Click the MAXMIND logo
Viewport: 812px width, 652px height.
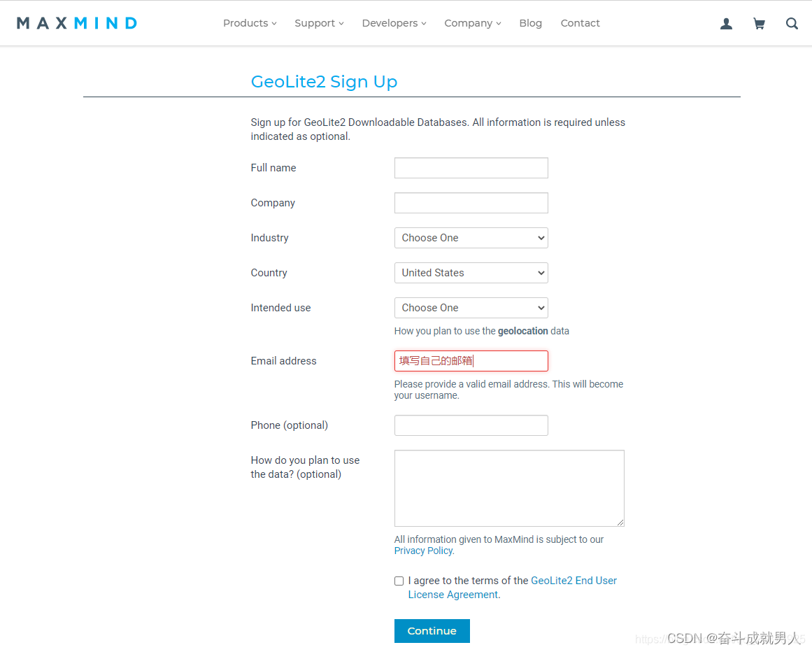coord(76,22)
